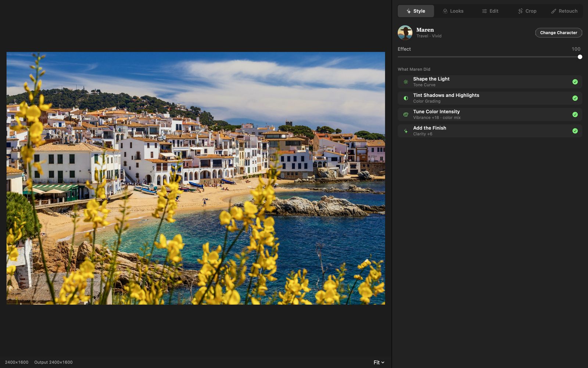Image resolution: width=588 pixels, height=368 pixels.
Task: Click the Tone Curve subtitle
Action: (424, 85)
